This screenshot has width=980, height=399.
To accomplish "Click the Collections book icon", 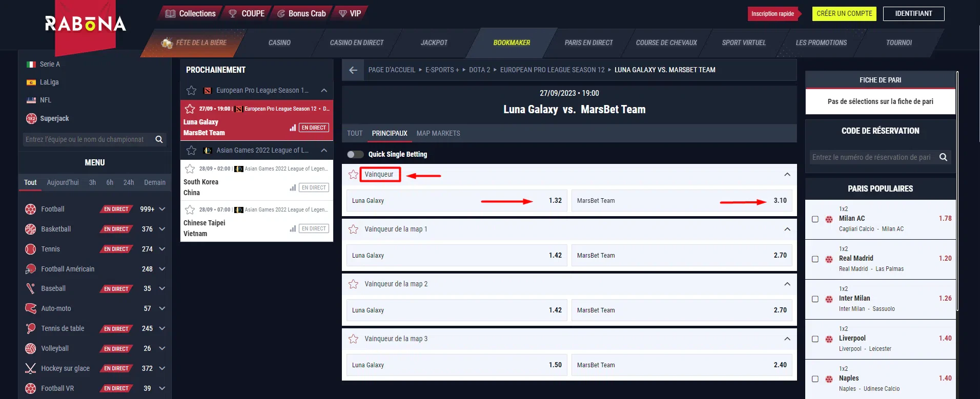I will point(171,14).
